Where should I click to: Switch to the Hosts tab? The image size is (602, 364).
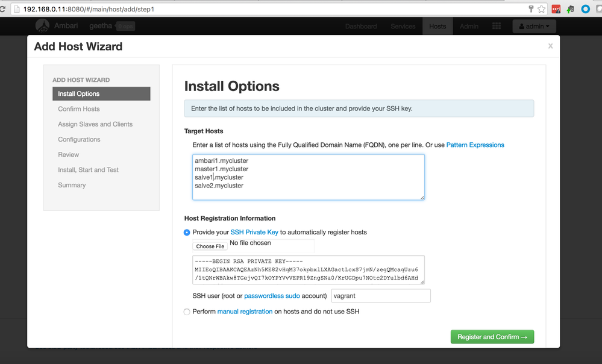437,26
